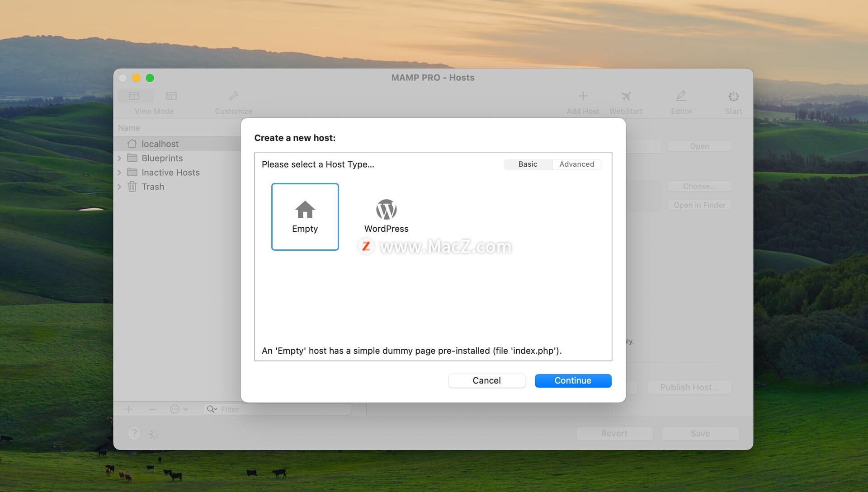Switch to the Advanced tab
Viewport: 868px width, 492px height.
click(x=576, y=164)
